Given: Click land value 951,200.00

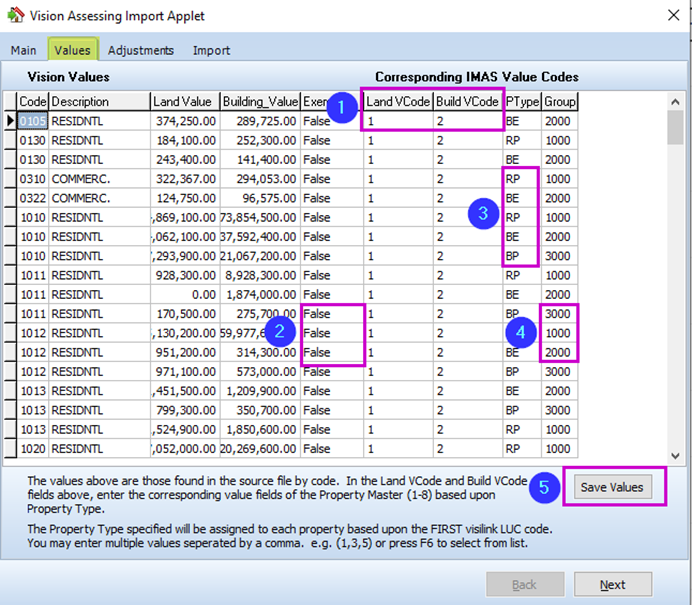Looking at the screenshot, I should click(x=185, y=352).
